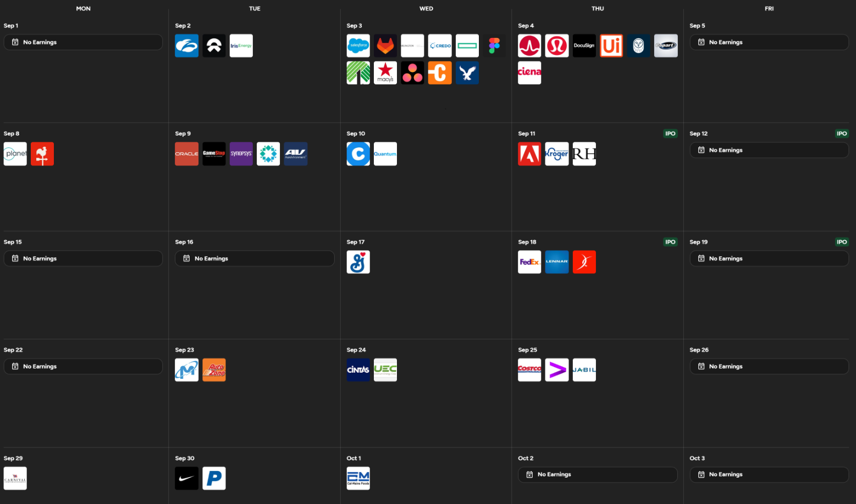Click the Sep 17 date label

pyautogui.click(x=355, y=242)
